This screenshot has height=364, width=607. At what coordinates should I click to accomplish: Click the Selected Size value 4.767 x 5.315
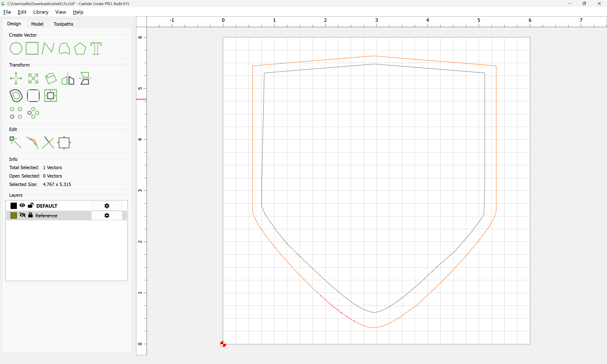[x=57, y=185]
